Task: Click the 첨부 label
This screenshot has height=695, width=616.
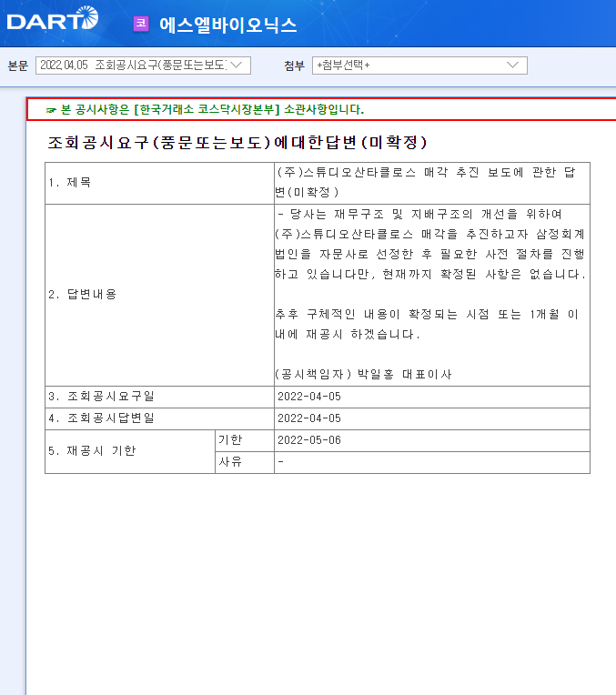Action: (x=295, y=66)
